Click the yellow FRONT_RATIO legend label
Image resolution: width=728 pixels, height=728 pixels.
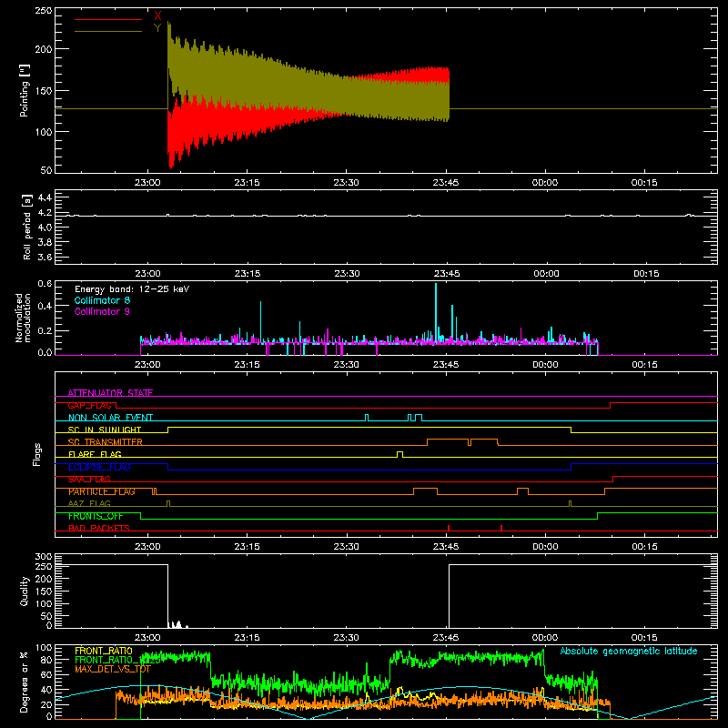pos(104,651)
